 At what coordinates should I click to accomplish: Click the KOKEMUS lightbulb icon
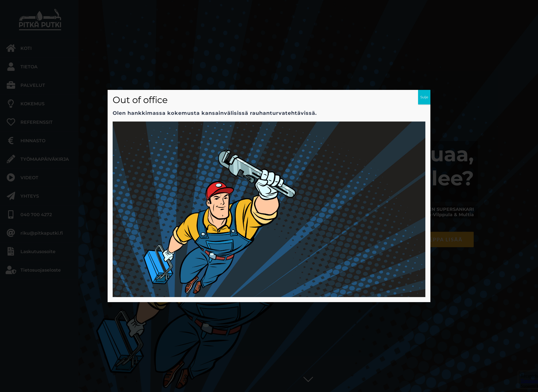pyautogui.click(x=10, y=104)
